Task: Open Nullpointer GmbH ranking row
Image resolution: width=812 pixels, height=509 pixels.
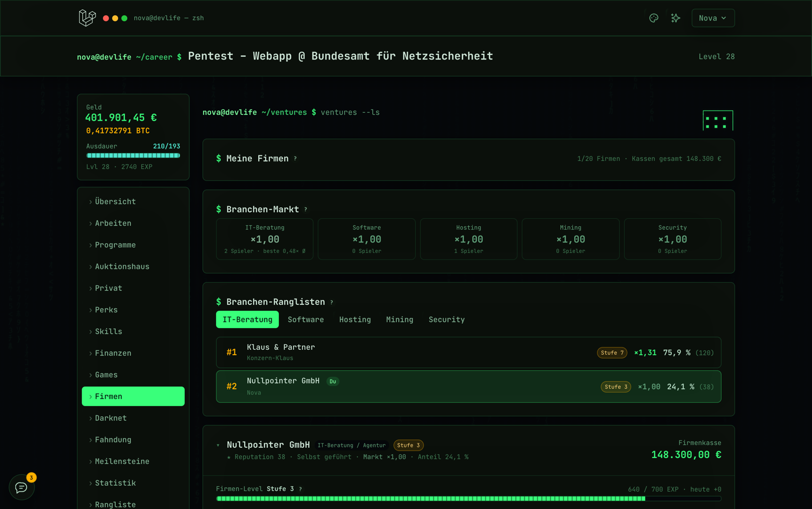Action: coord(469,387)
